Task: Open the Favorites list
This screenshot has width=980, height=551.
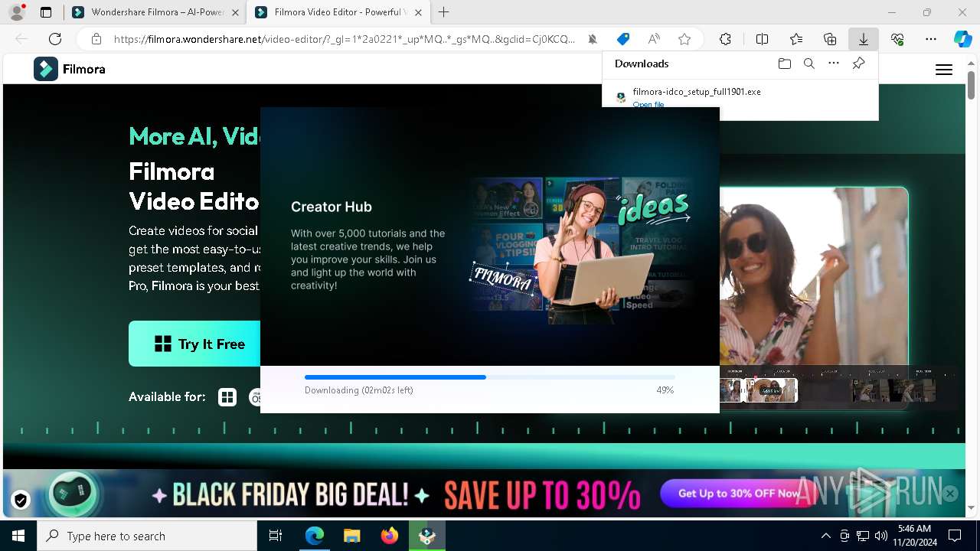Action: (796, 39)
